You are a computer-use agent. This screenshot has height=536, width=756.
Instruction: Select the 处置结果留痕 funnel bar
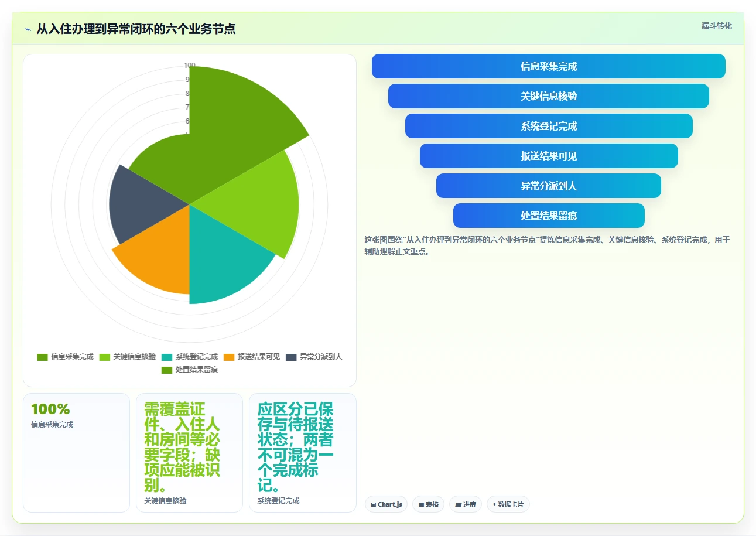click(x=549, y=216)
